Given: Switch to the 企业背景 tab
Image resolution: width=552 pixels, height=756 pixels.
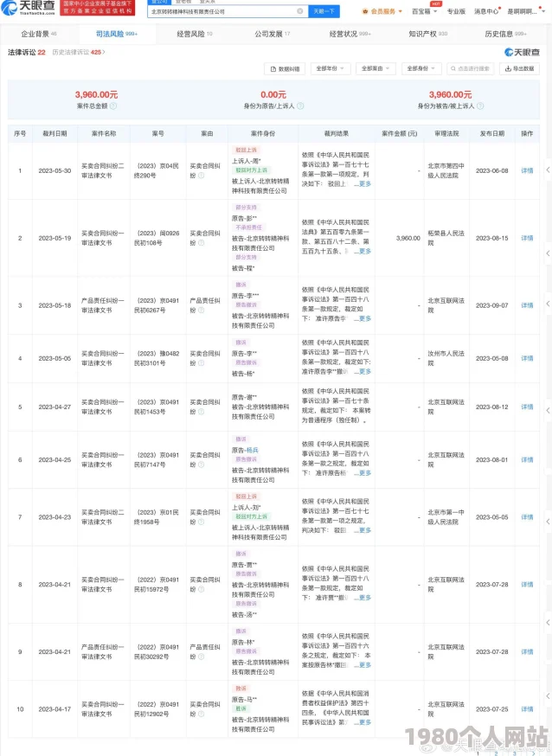Looking at the screenshot, I should (37, 34).
